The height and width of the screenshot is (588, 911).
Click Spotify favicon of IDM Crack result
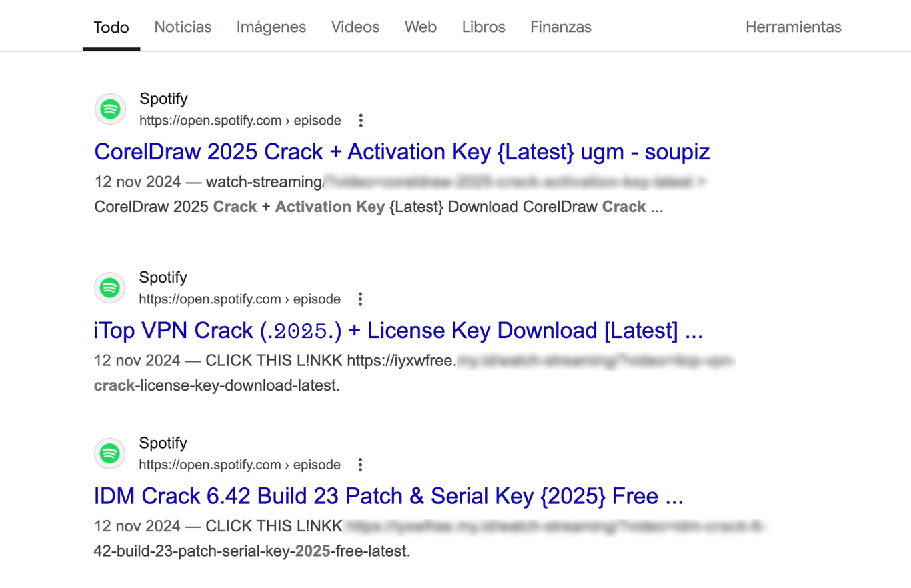pyautogui.click(x=110, y=454)
